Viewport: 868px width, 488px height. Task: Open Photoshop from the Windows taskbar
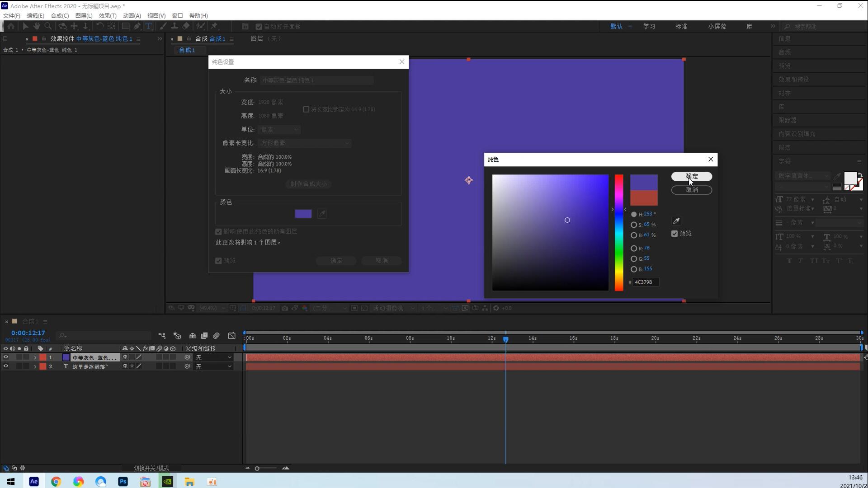[x=123, y=482]
